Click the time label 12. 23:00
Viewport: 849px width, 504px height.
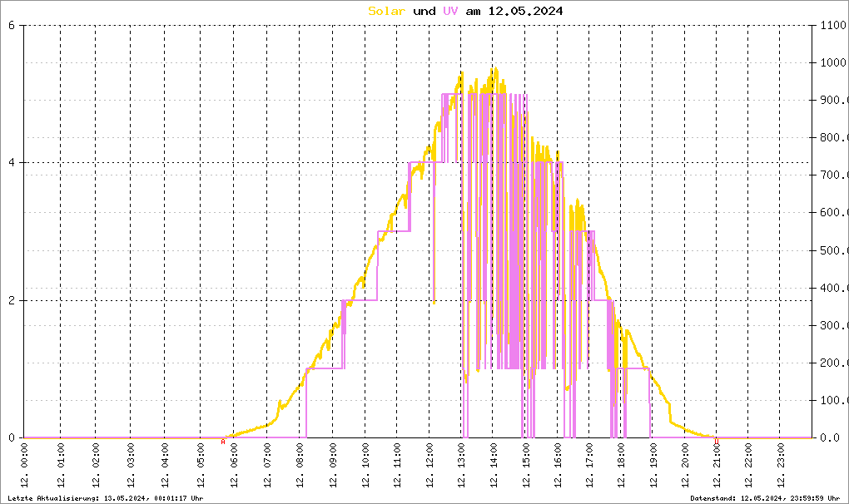click(x=780, y=466)
